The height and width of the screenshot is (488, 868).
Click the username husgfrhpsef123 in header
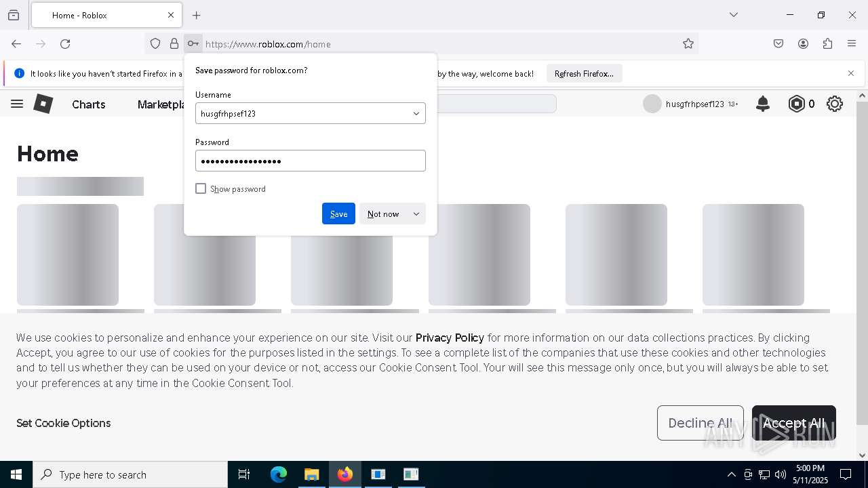coord(695,104)
